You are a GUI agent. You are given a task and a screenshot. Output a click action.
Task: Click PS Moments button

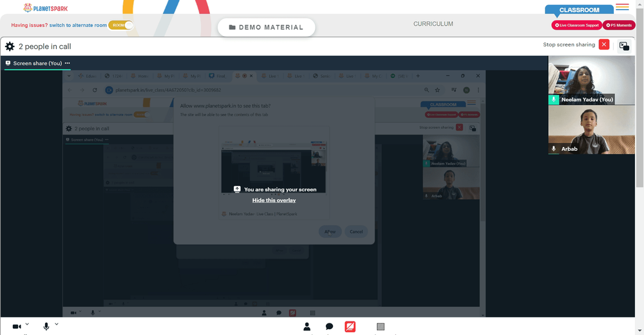tap(619, 25)
